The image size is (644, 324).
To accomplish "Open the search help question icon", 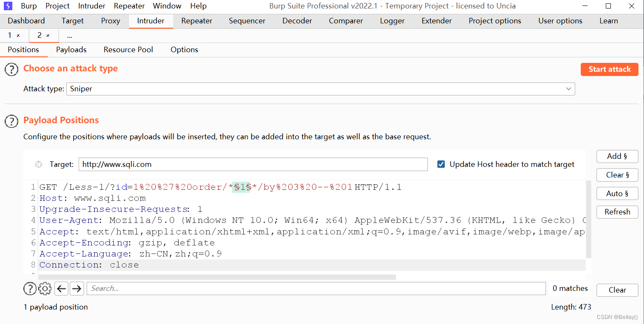I will click(30, 289).
